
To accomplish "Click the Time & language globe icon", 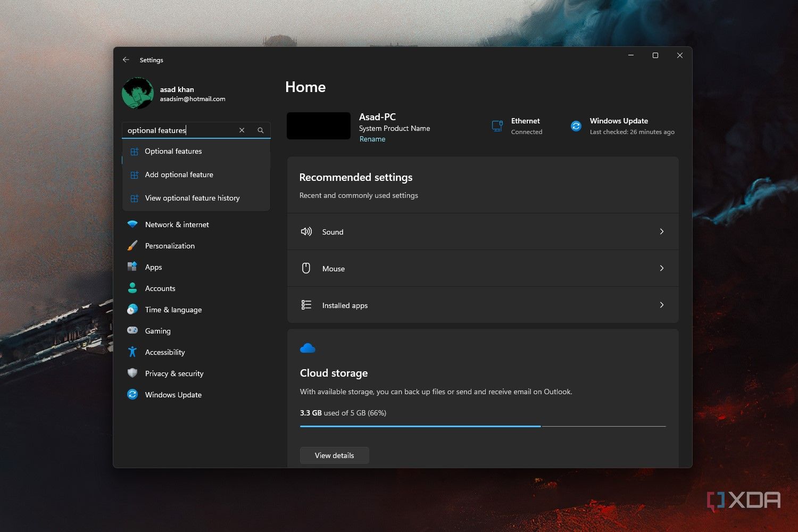I will [132, 310].
